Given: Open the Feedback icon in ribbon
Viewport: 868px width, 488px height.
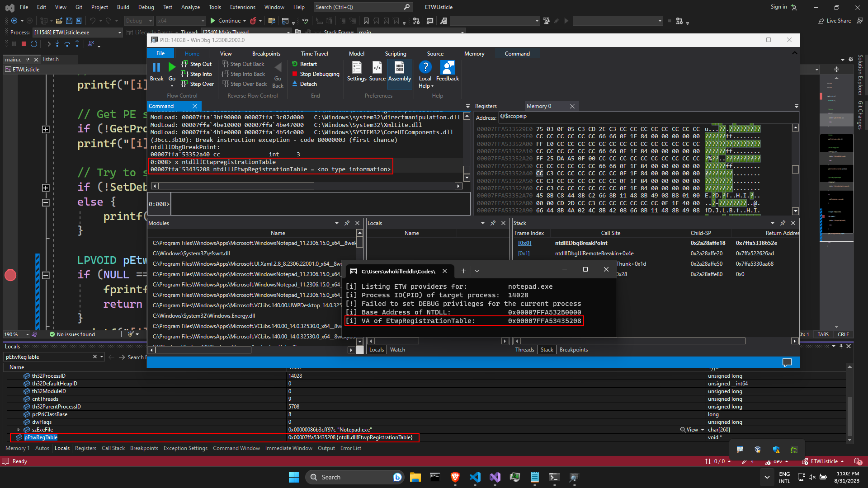Looking at the screenshot, I should click(447, 68).
